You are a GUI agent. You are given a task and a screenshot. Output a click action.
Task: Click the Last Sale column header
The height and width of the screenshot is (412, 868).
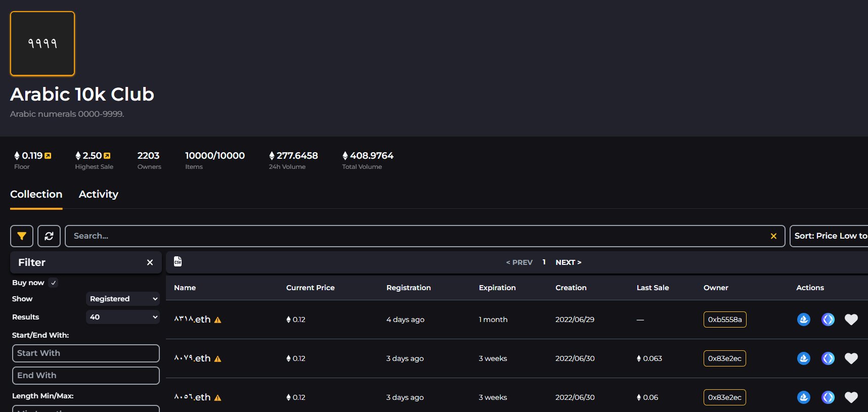653,288
